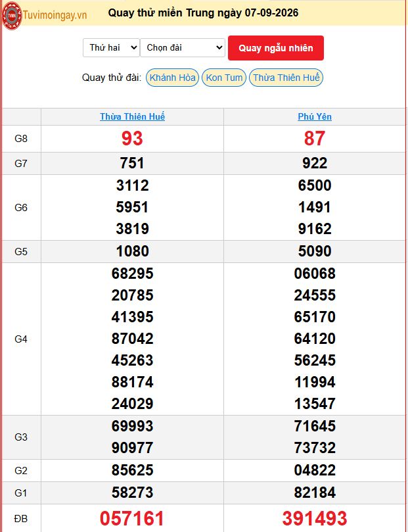Click the G4 number 56245
This screenshot has width=408, height=532.
coord(315,360)
